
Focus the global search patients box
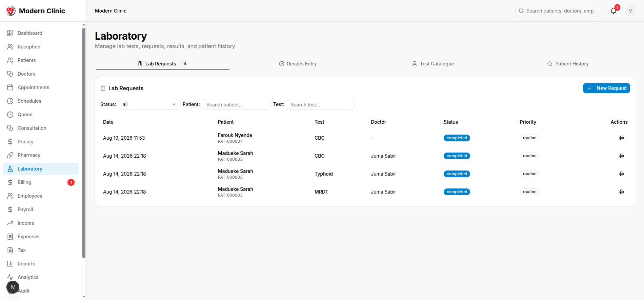tap(559, 11)
